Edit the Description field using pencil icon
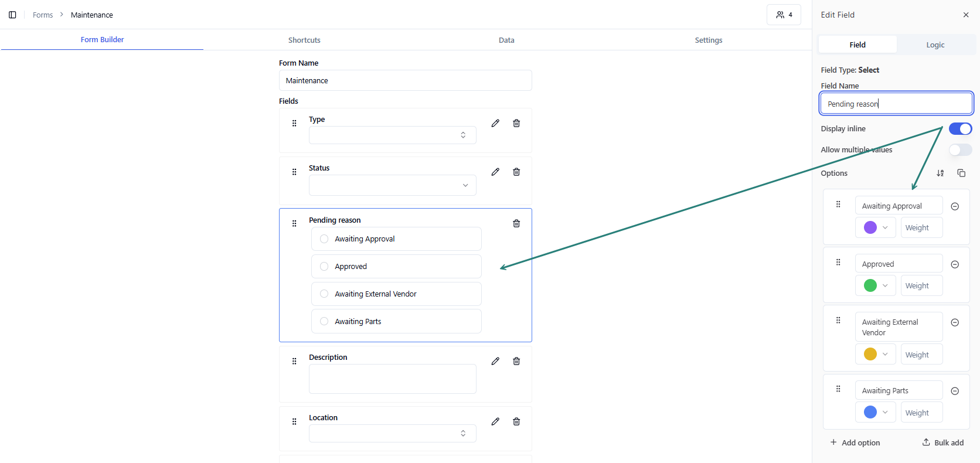The width and height of the screenshot is (980, 463). click(495, 361)
